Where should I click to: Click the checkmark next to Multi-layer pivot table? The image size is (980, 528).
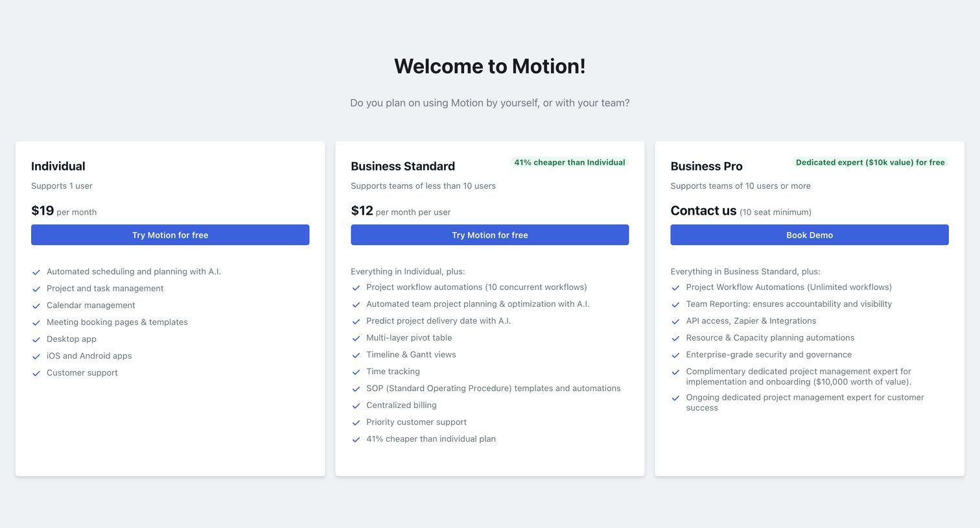[x=356, y=339]
